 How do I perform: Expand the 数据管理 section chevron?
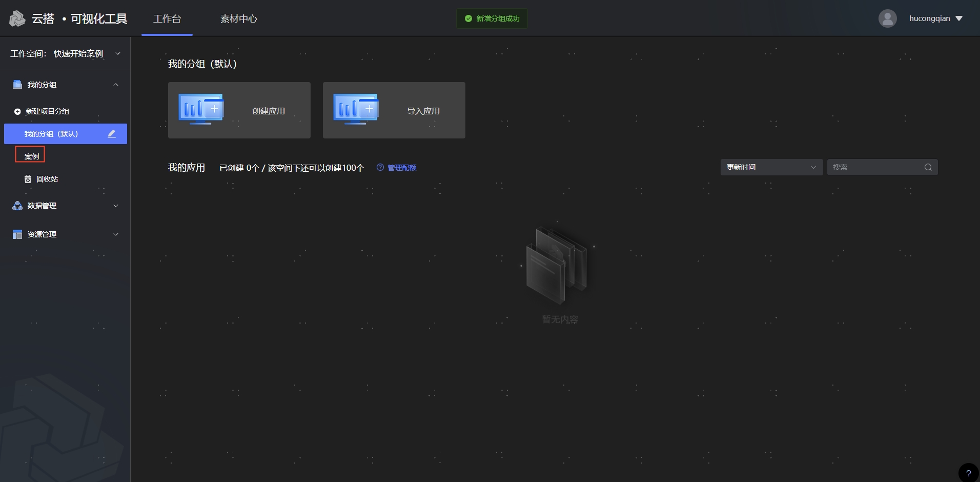[x=116, y=206]
